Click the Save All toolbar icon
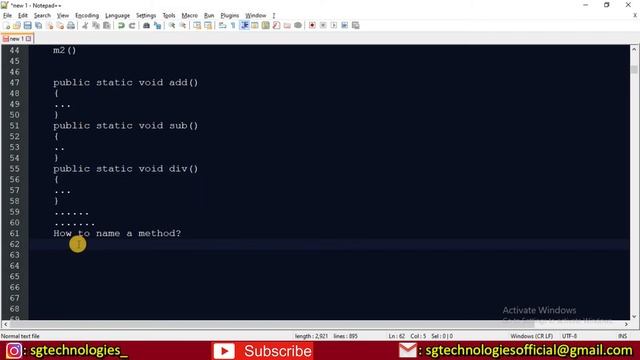The image size is (640, 360). point(38,25)
